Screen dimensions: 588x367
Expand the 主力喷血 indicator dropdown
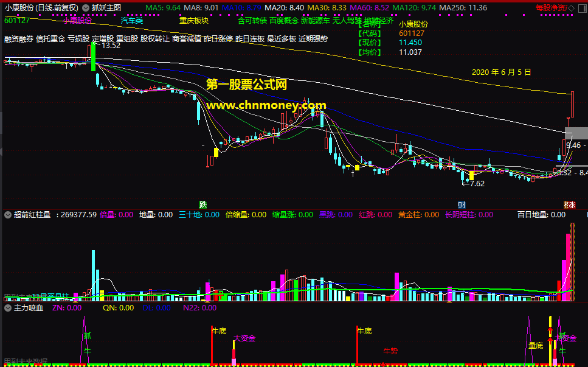7,308
